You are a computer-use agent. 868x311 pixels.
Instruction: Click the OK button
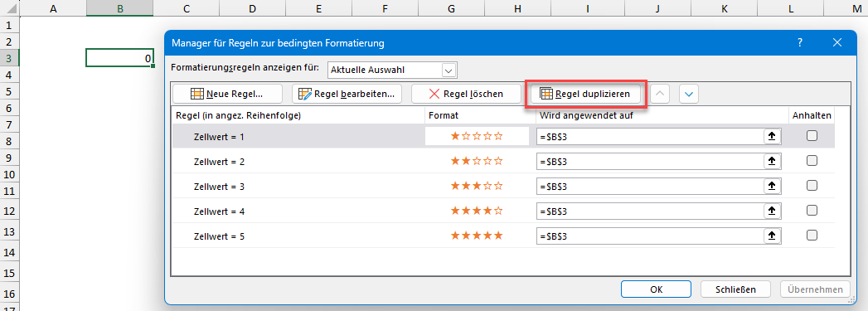tap(656, 289)
